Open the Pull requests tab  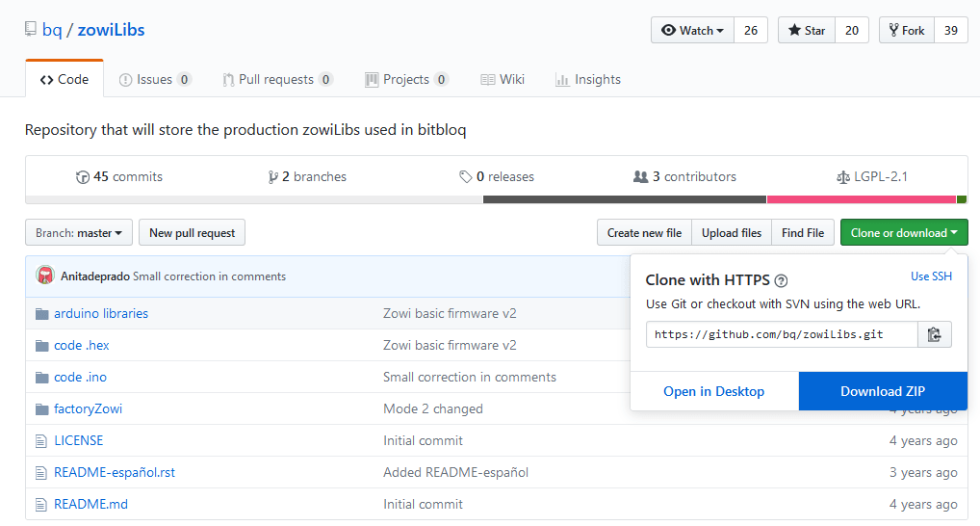pyautogui.click(x=277, y=80)
